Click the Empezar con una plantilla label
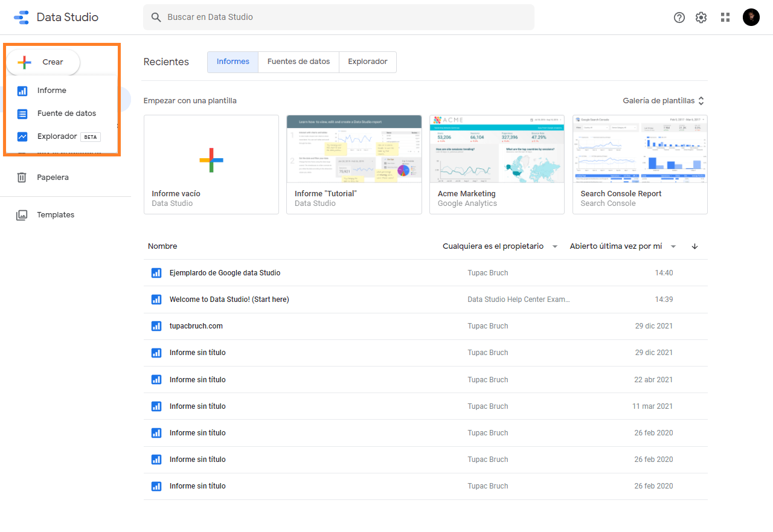773x532 pixels. coord(190,101)
